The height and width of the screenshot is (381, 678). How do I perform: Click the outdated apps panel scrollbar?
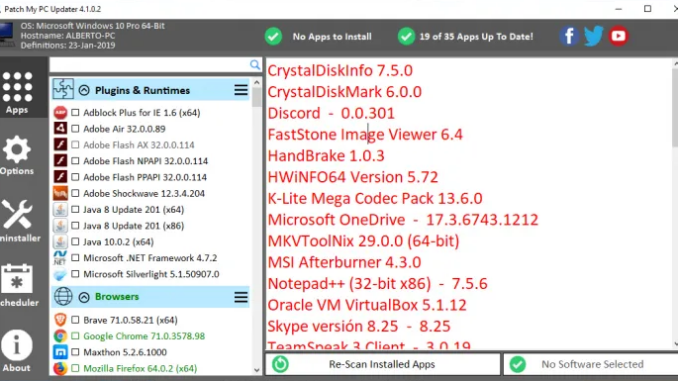tap(675, 107)
